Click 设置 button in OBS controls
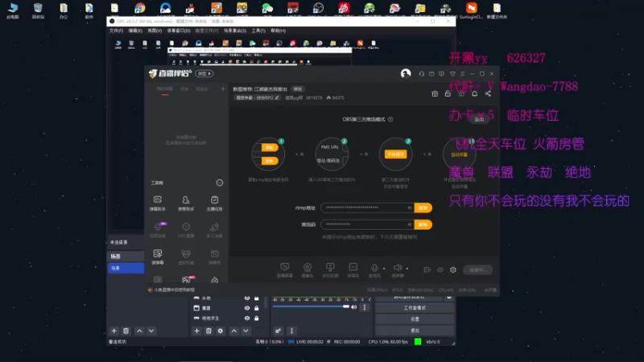Viewport: 644px width, 362px height. 415,319
